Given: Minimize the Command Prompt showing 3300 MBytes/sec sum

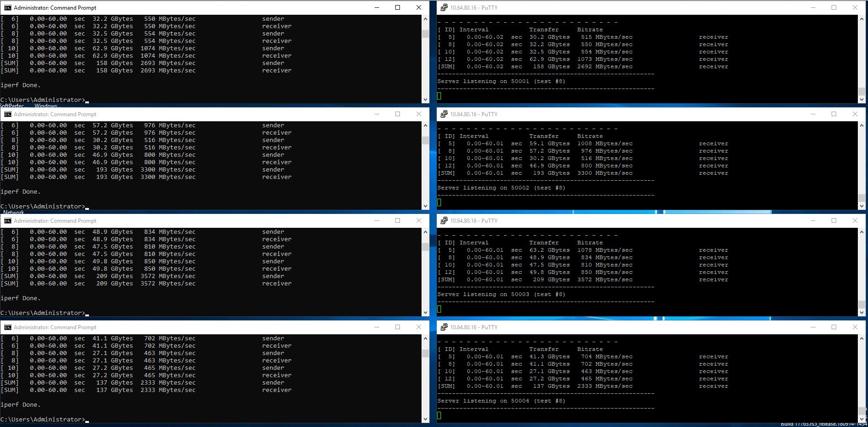Looking at the screenshot, I should click(x=377, y=114).
